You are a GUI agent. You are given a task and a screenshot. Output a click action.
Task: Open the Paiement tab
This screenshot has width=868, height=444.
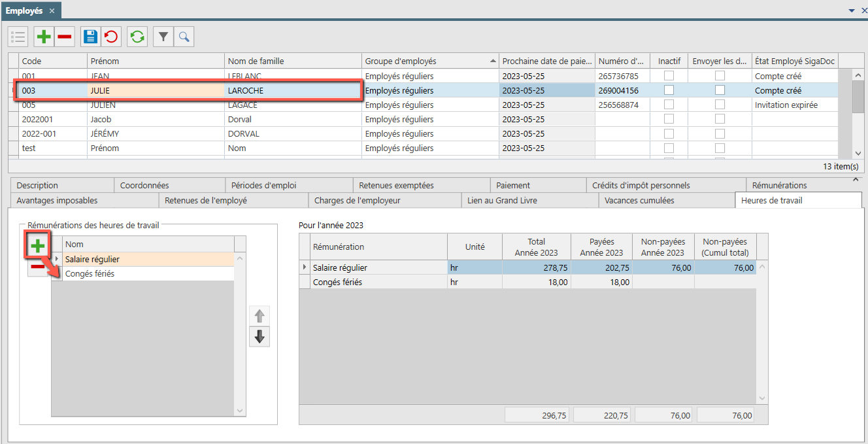pyautogui.click(x=538, y=185)
